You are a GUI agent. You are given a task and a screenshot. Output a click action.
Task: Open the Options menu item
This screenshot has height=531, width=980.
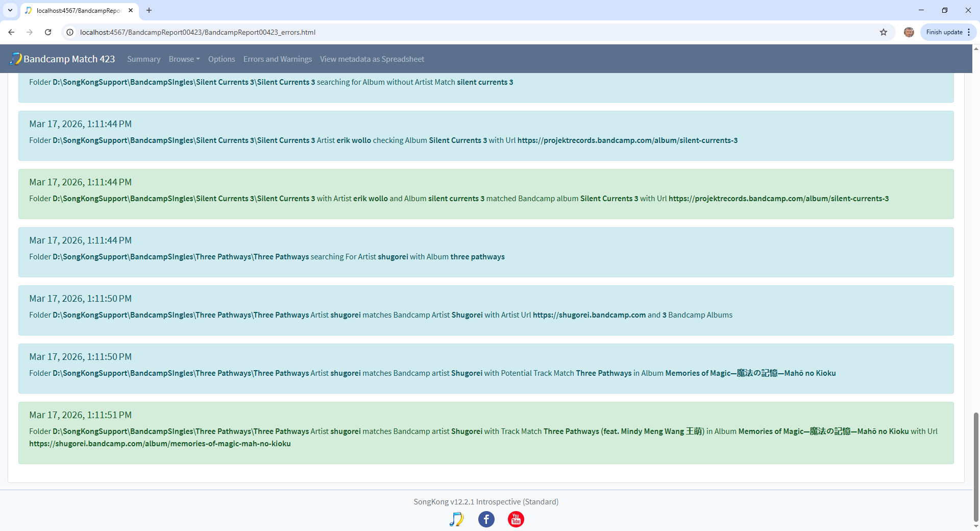pyautogui.click(x=222, y=59)
